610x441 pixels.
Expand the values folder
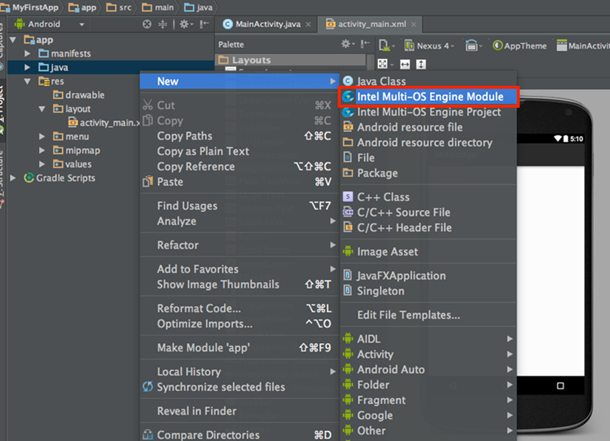coord(42,164)
